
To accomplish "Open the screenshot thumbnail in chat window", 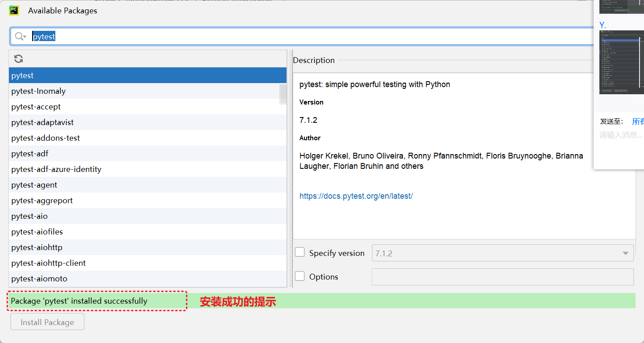I will [621, 63].
